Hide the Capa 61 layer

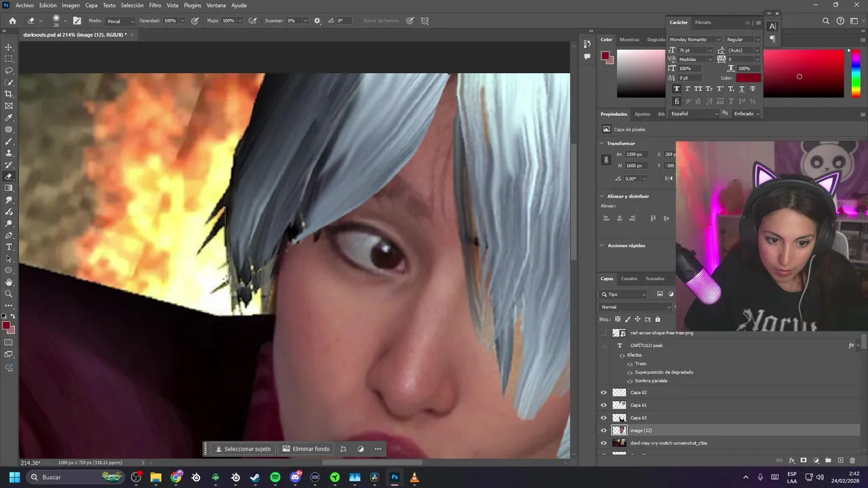tap(604, 405)
